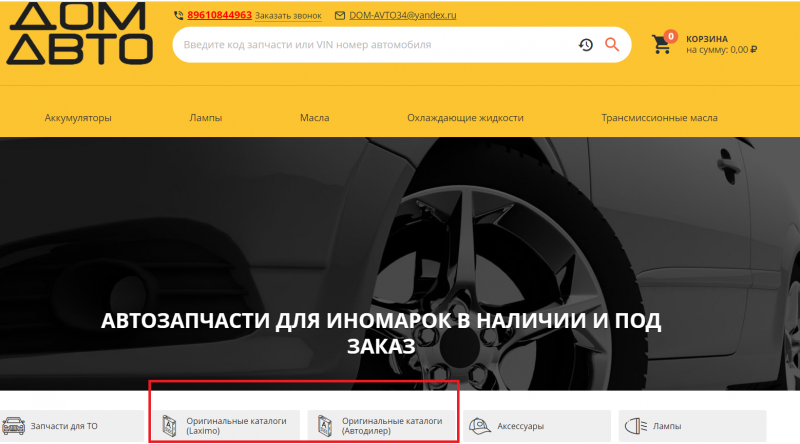Viewport: 800px width, 444px height.
Task: Click the headlight icon for Лампы
Action: point(634,426)
